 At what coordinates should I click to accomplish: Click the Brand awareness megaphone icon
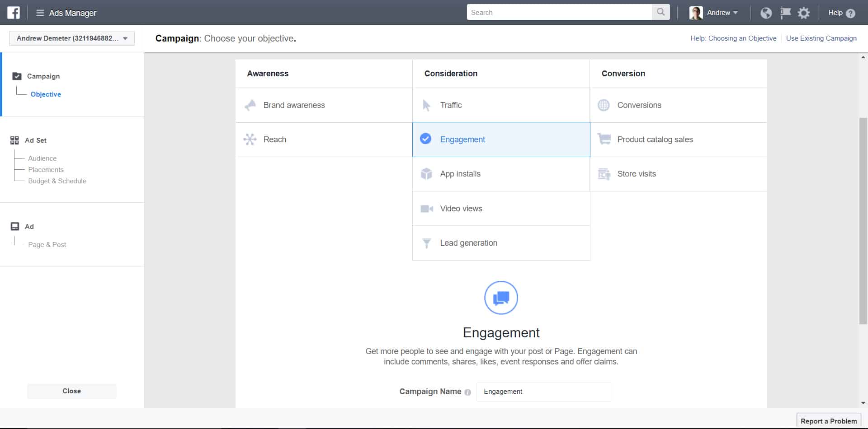[x=250, y=105]
